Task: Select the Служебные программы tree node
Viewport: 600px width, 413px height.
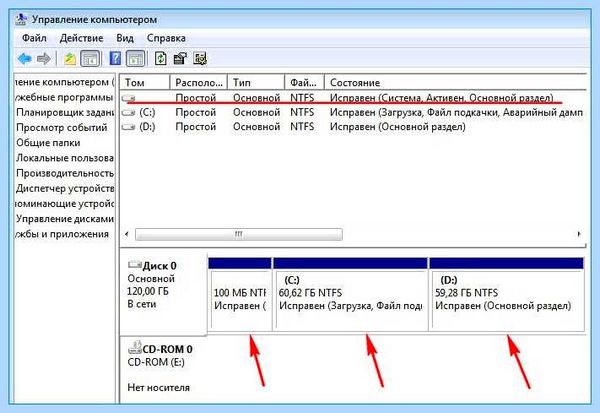Action: click(x=64, y=98)
